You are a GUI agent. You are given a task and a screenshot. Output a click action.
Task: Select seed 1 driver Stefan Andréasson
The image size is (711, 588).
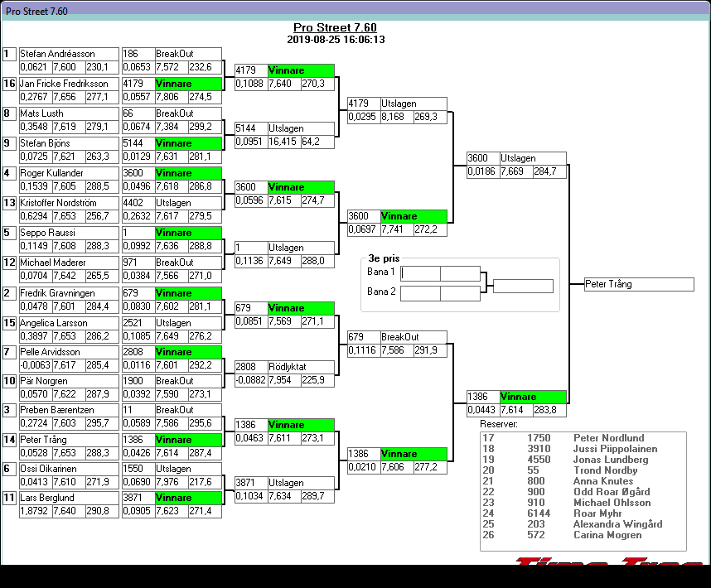click(69, 54)
